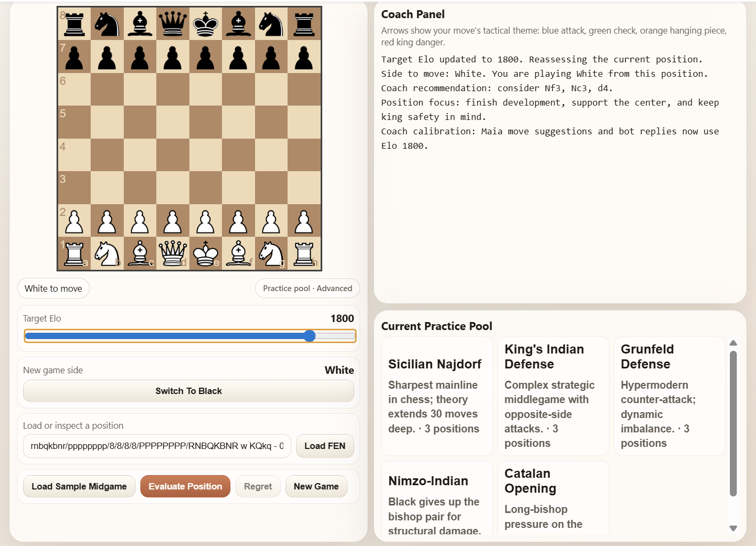Select the white king on e1
Viewport: 756px width, 546px height.
click(x=205, y=253)
